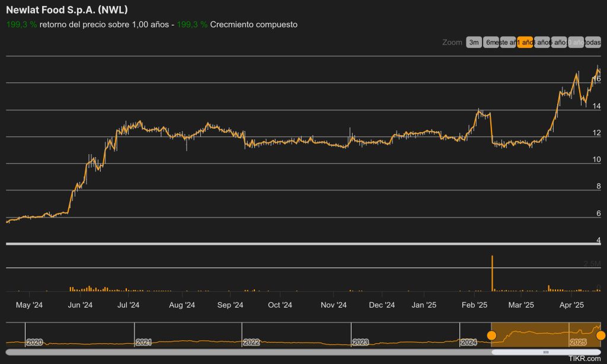Zoom the chart to 5 años

pyautogui.click(x=559, y=43)
